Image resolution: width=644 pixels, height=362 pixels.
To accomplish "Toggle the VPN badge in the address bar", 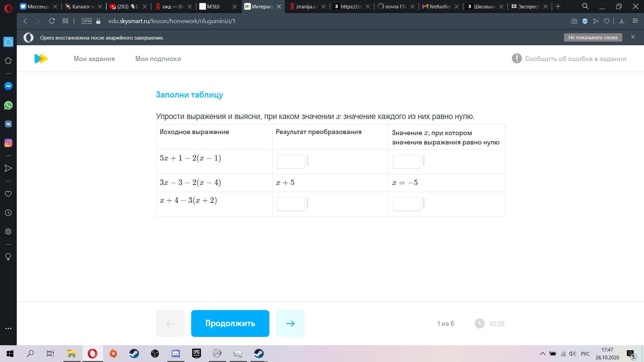I will pos(87,21).
